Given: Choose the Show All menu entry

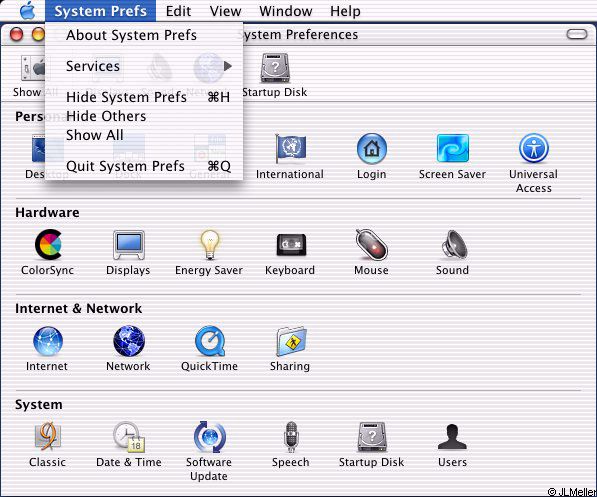Looking at the screenshot, I should pos(144,135).
